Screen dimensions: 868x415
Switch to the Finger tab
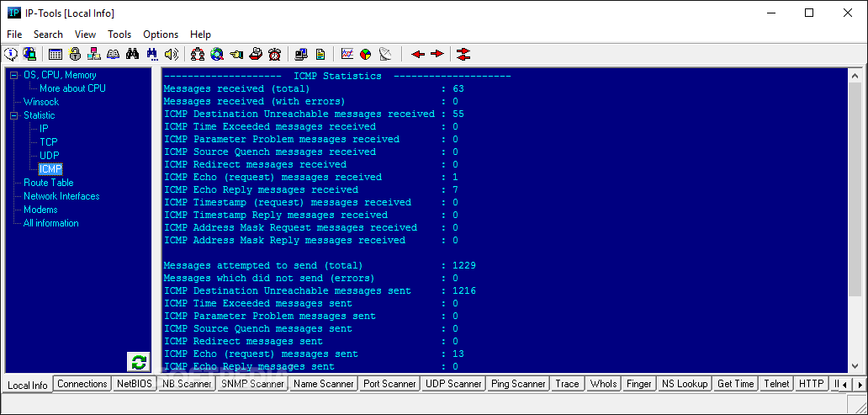(639, 383)
